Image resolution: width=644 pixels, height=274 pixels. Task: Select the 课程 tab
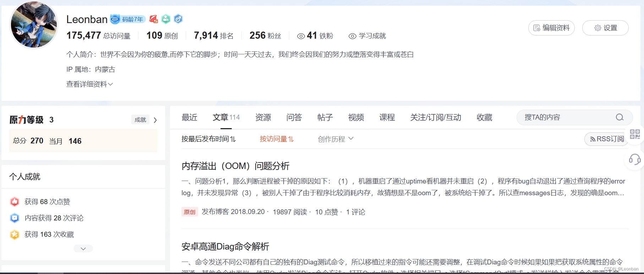click(387, 117)
